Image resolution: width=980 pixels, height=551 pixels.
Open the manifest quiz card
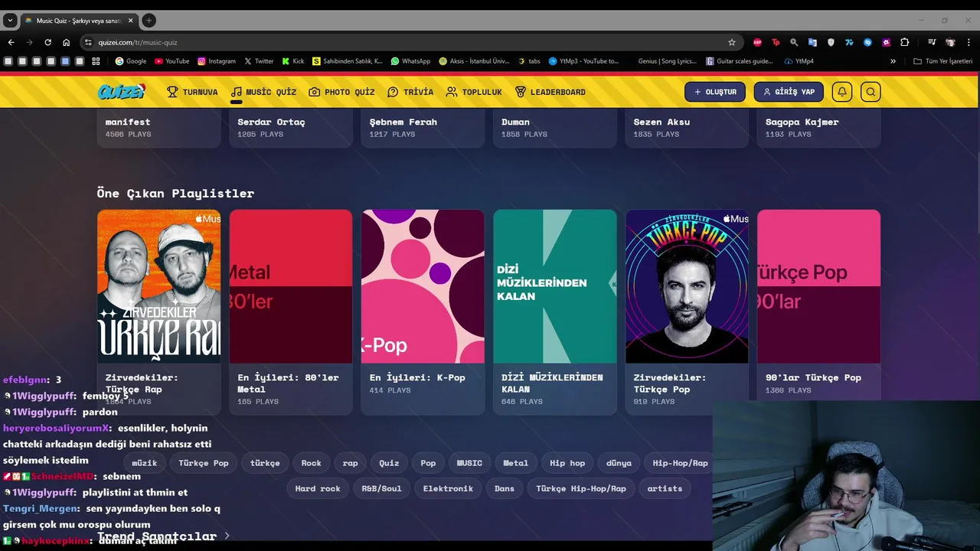point(158,128)
